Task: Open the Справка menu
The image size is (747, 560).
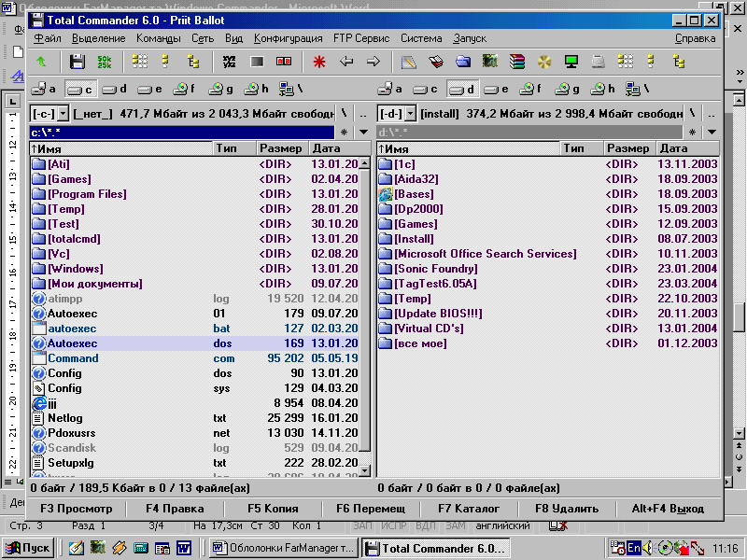Action: point(695,38)
